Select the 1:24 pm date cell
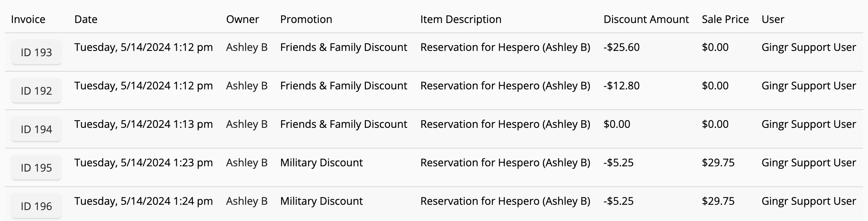868x221 pixels. pos(143,201)
